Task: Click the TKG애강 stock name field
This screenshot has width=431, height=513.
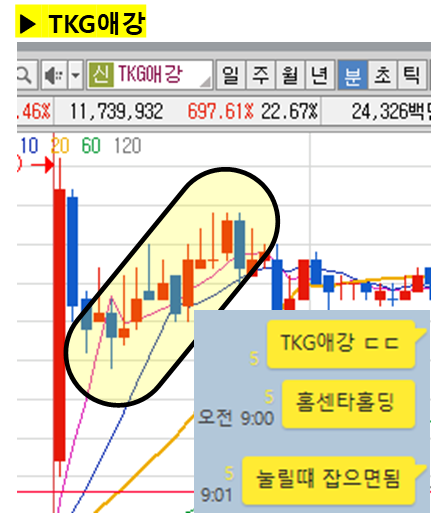Action: click(x=150, y=75)
